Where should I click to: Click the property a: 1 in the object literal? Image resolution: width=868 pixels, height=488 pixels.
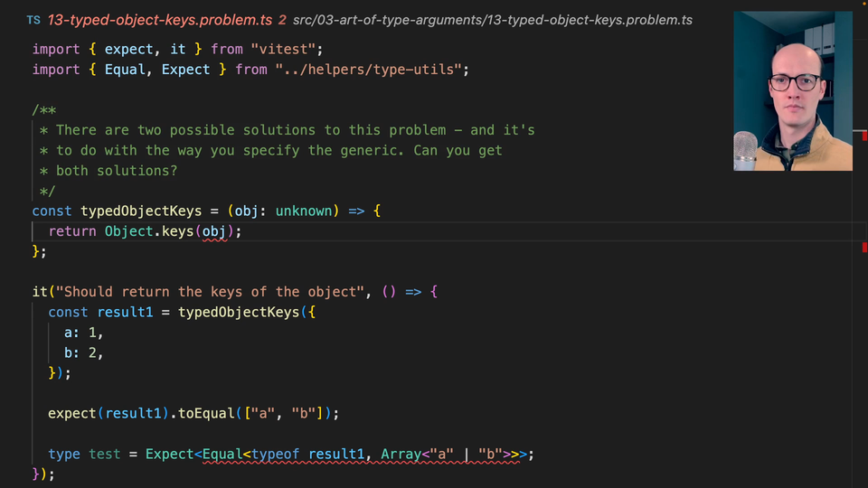[83, 333]
